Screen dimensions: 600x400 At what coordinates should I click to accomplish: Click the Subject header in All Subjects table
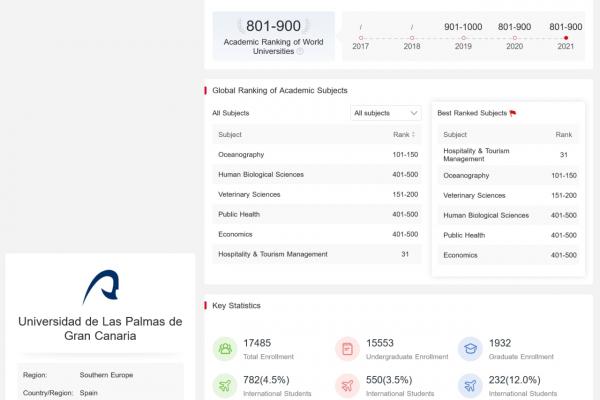[x=230, y=134]
